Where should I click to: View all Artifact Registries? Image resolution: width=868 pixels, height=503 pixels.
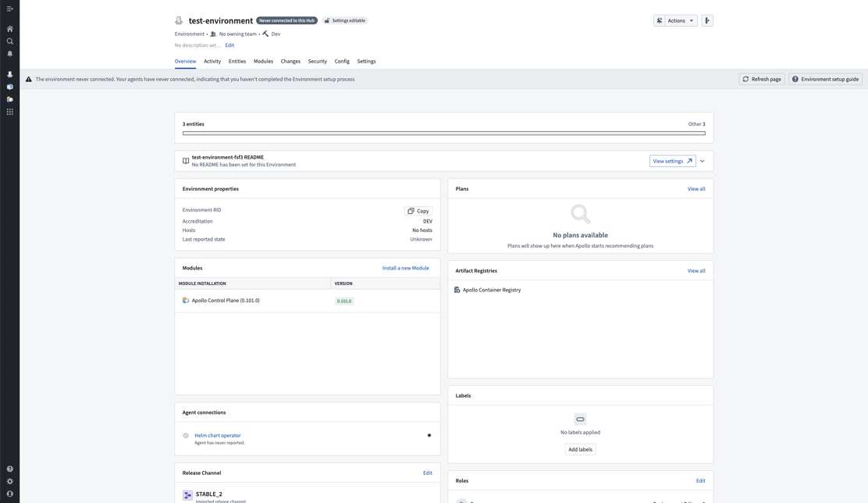click(696, 271)
